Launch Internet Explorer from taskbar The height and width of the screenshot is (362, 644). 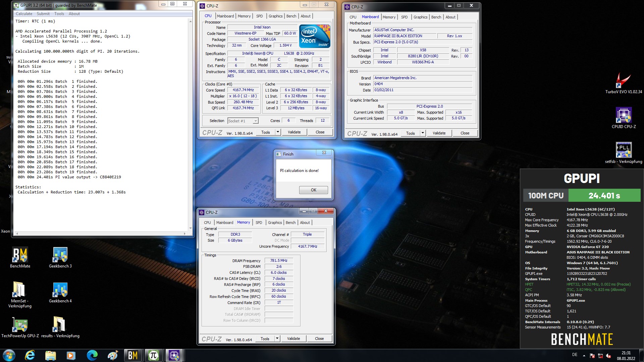pyautogui.click(x=30, y=355)
